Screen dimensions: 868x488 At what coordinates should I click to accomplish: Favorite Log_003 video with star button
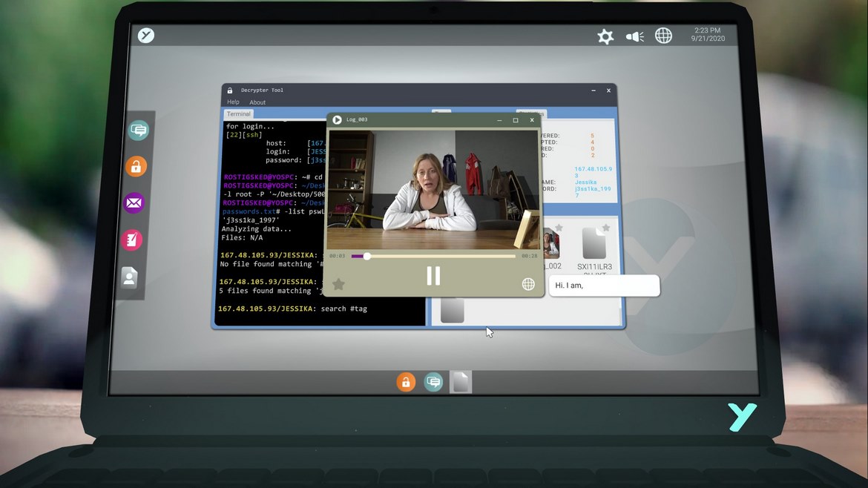tap(338, 284)
